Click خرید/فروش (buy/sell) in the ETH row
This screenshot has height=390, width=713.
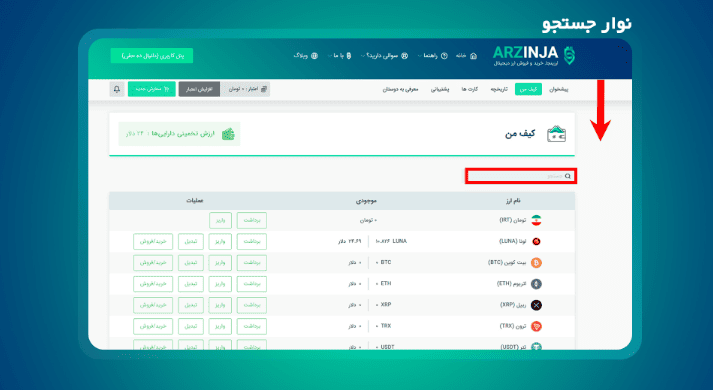pos(153,284)
